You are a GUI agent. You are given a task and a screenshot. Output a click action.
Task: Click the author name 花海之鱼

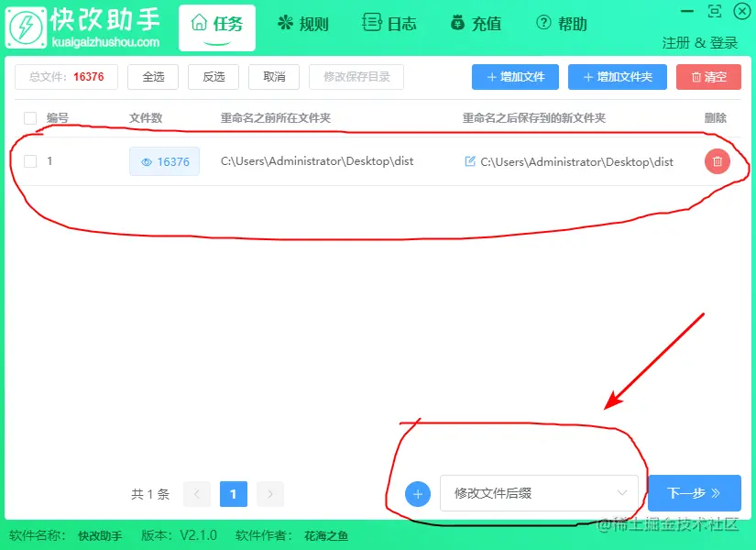click(326, 536)
